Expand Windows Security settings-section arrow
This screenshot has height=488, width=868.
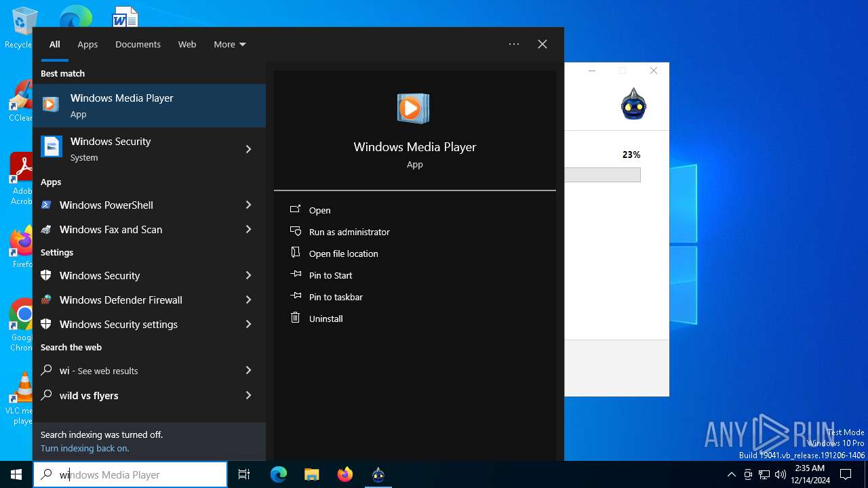coord(248,275)
